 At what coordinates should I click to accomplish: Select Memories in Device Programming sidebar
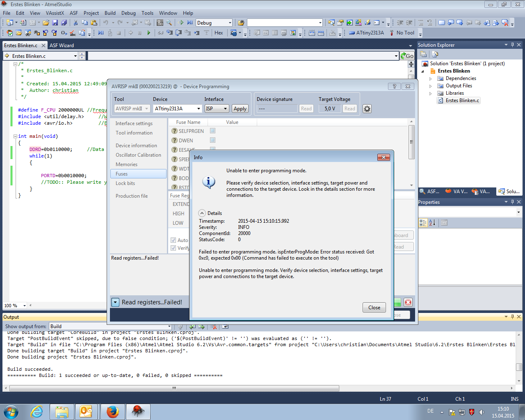click(126, 164)
